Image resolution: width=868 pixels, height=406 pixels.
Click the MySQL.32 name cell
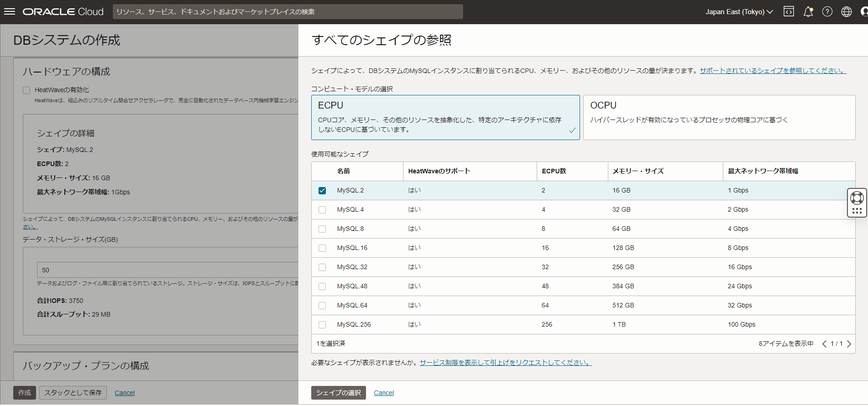pyautogui.click(x=352, y=267)
